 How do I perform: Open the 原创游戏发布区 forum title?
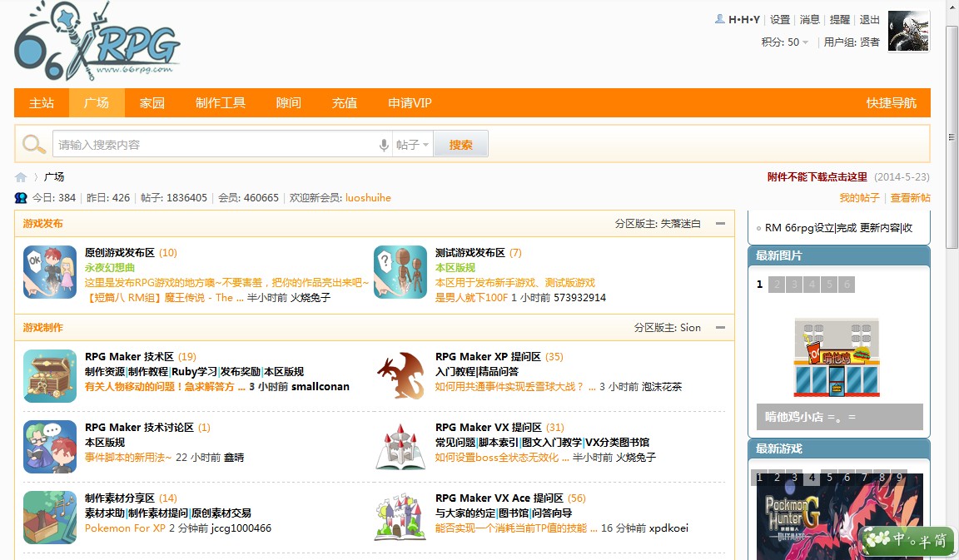coord(120,252)
